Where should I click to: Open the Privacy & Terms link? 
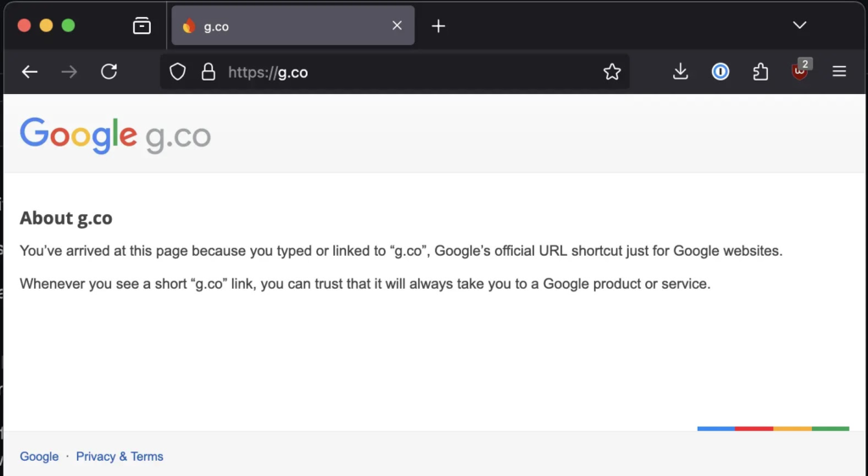click(120, 457)
